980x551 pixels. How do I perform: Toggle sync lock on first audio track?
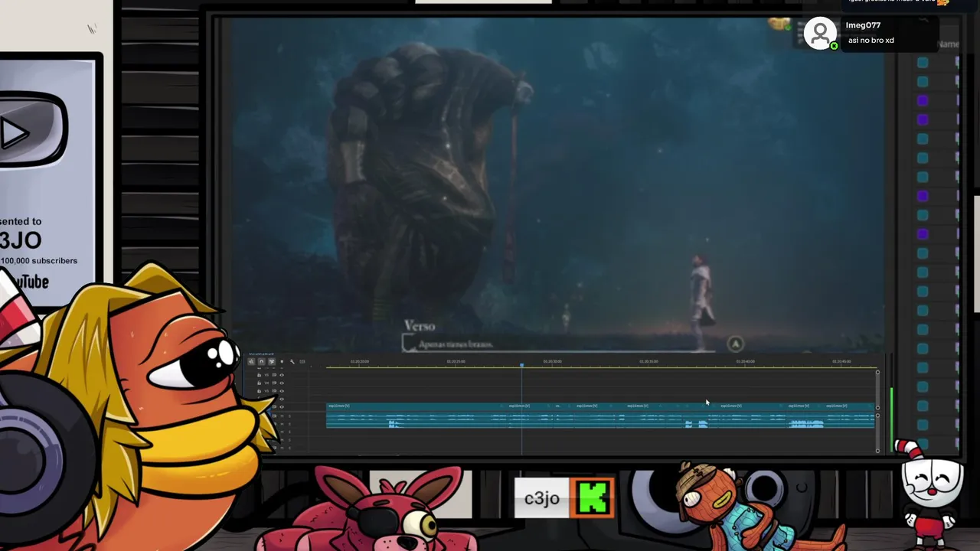tap(274, 416)
